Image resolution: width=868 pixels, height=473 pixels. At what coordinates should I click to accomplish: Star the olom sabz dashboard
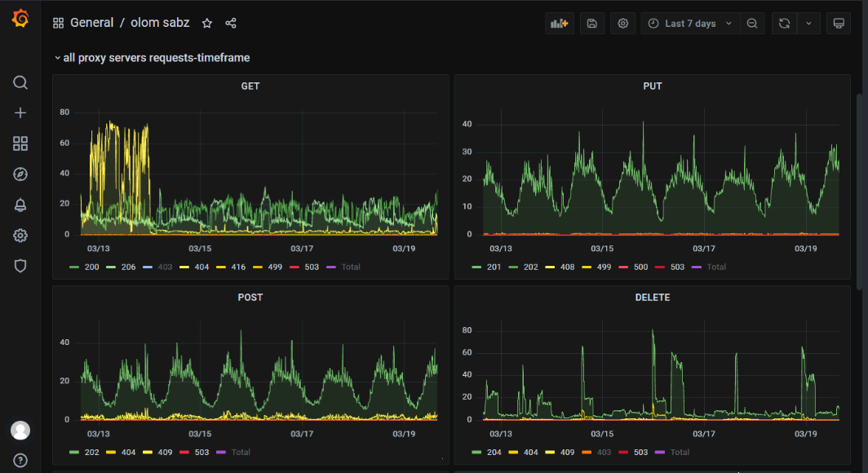tap(207, 24)
